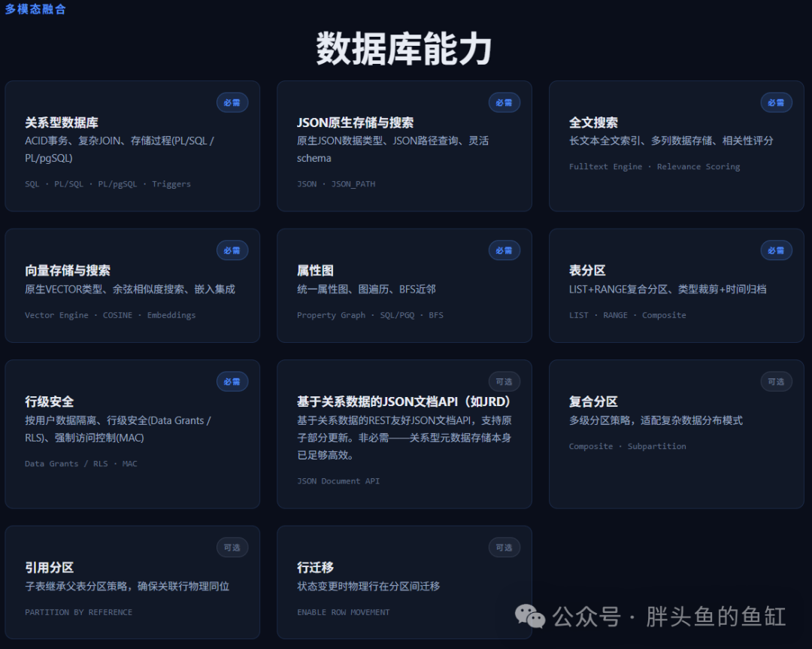Click the 可选 badge on JSON文档API card
Image resolution: width=812 pixels, height=649 pixels.
504,382
